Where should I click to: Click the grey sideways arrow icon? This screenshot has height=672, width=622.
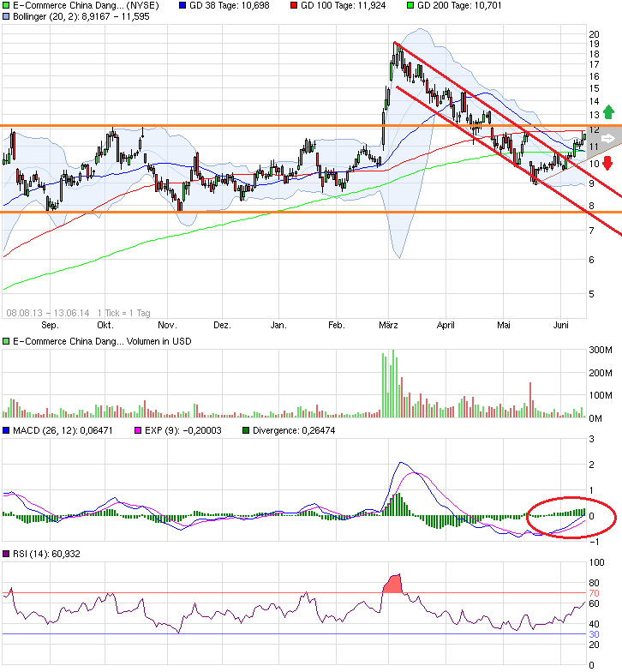tap(607, 138)
